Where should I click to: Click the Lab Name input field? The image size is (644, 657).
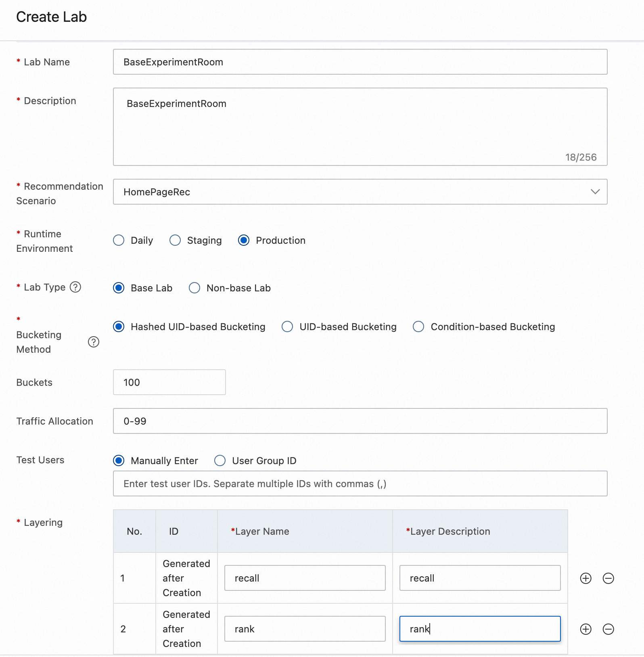pos(360,62)
